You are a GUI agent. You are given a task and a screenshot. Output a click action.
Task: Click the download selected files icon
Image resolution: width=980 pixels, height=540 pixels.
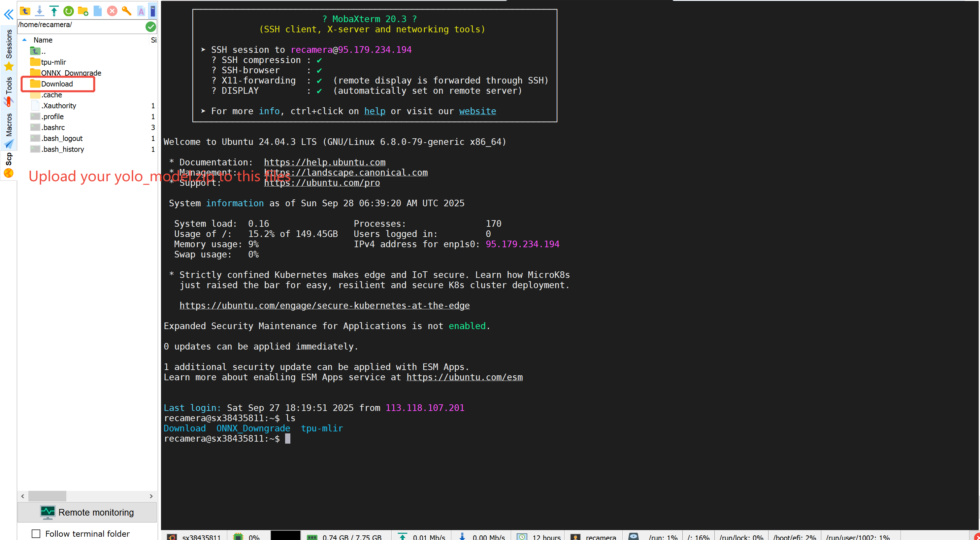click(40, 11)
